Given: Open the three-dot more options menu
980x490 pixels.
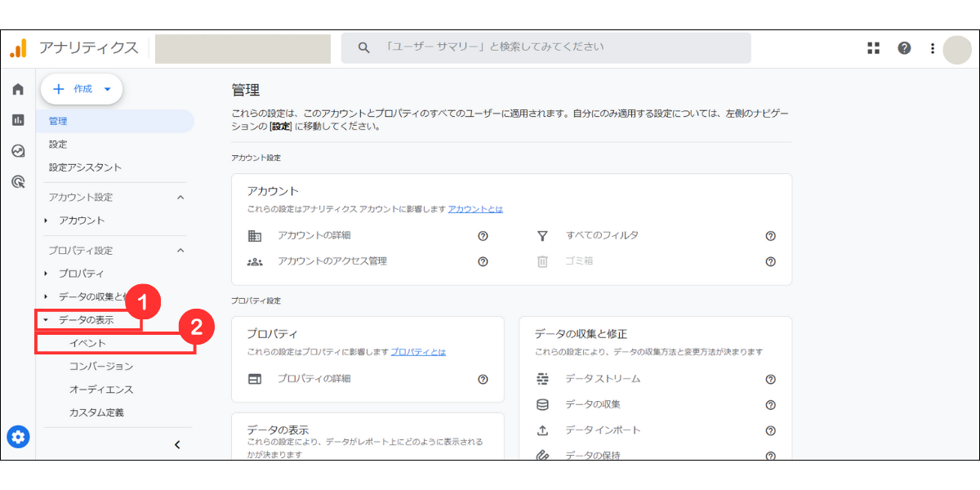Looking at the screenshot, I should pyautogui.click(x=932, y=48).
